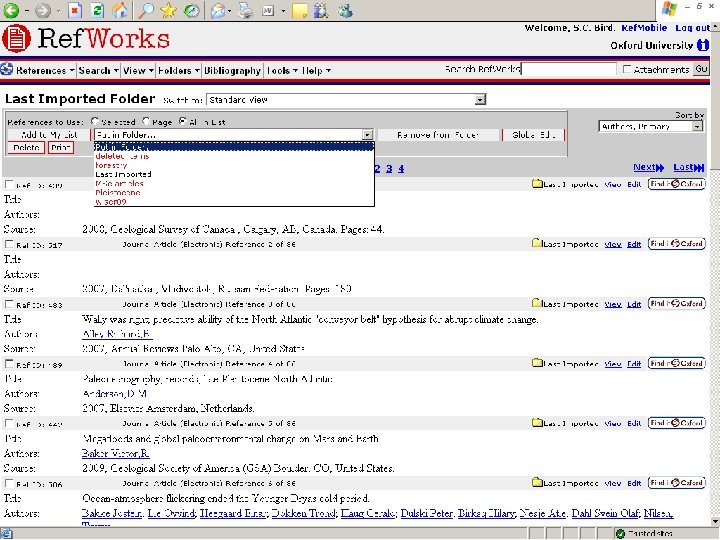Expand the Folders menu

pyautogui.click(x=179, y=71)
